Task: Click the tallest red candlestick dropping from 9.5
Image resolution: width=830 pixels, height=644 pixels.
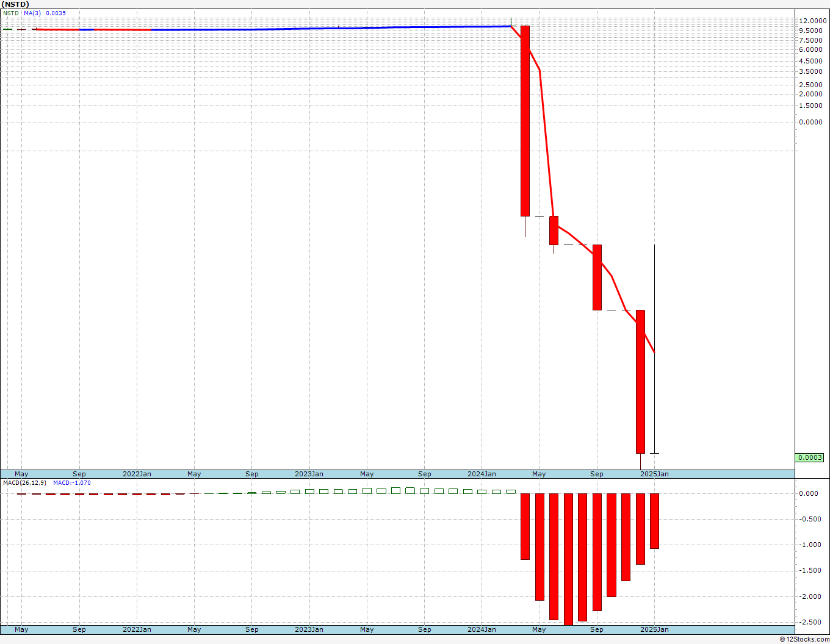Action: 525,121
